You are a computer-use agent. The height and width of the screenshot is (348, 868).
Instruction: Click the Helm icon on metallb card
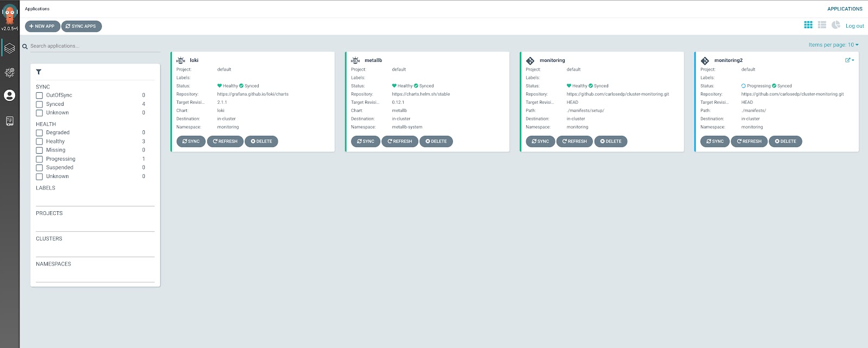[x=355, y=60]
